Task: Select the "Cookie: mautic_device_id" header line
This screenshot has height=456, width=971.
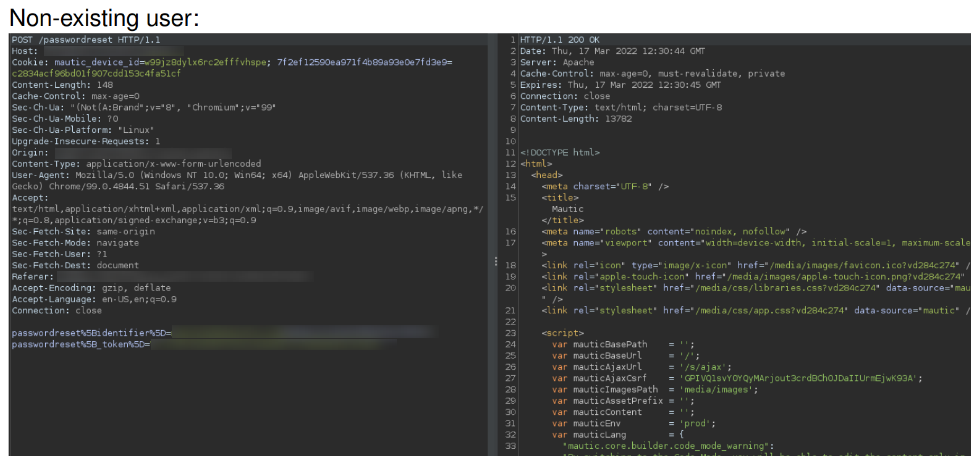Action: [232, 63]
